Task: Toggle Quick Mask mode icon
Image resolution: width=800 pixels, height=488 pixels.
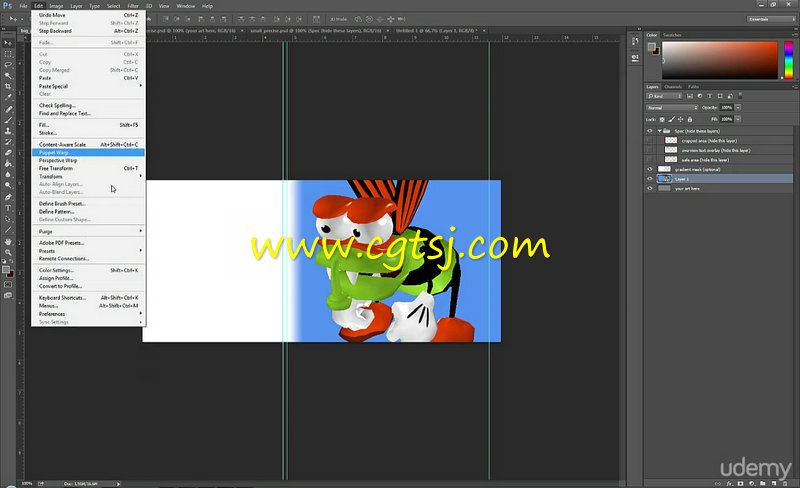Action: tap(8, 284)
